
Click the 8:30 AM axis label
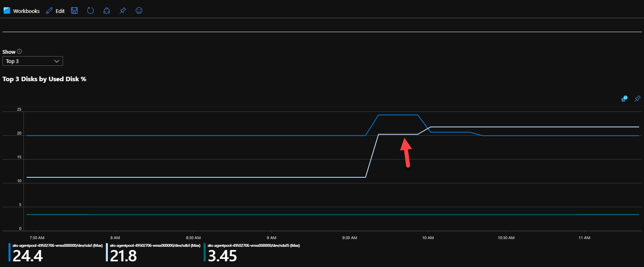tap(193, 238)
